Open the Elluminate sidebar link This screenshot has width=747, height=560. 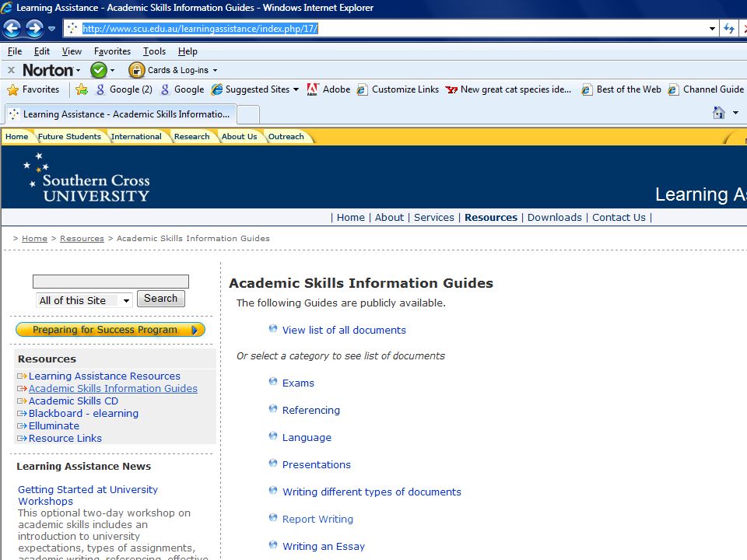[54, 425]
